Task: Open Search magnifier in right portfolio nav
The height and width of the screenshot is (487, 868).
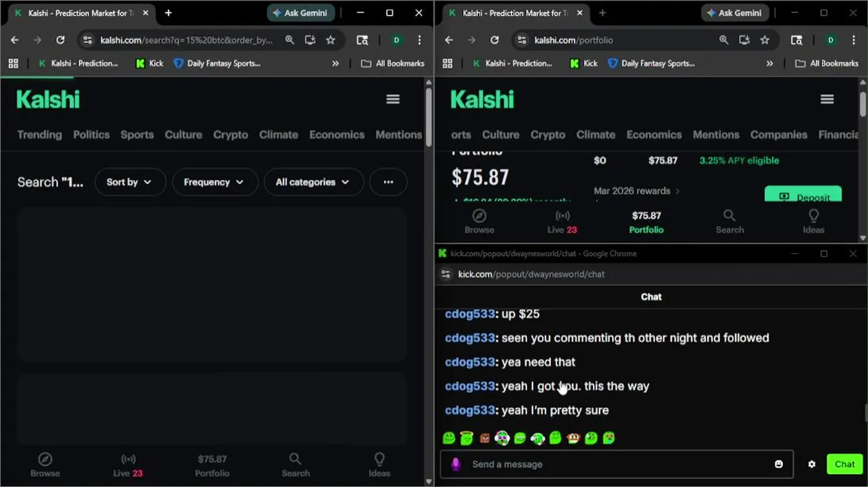Action: (729, 216)
